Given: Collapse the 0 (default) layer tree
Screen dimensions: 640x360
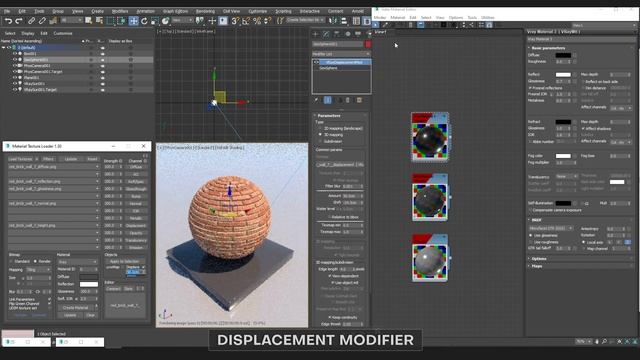Looking at the screenshot, I should 4,48.
